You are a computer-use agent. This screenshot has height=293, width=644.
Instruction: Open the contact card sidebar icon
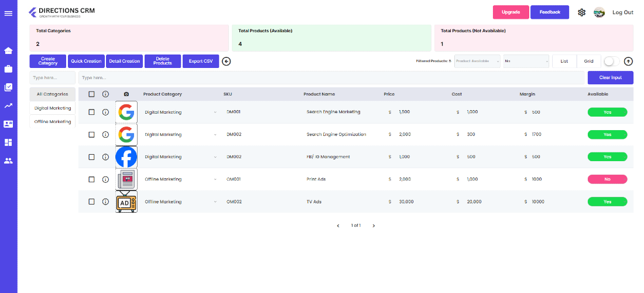[8, 124]
